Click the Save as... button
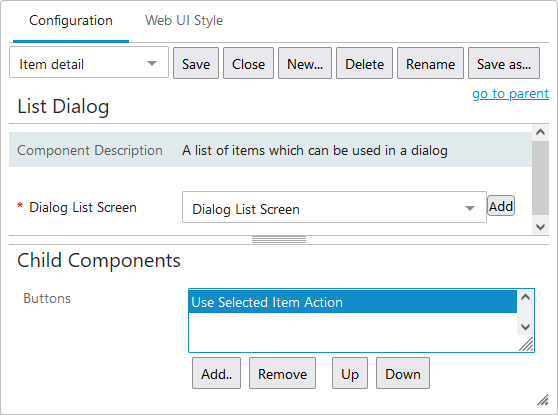 [x=504, y=63]
